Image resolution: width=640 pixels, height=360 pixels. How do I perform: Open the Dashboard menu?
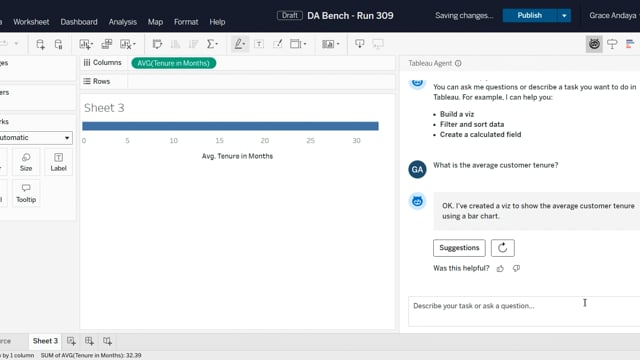[79, 22]
